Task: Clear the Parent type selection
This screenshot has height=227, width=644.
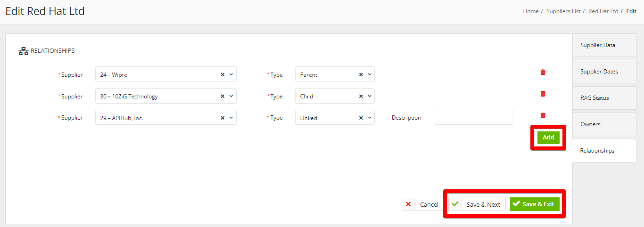Action: coord(361,74)
